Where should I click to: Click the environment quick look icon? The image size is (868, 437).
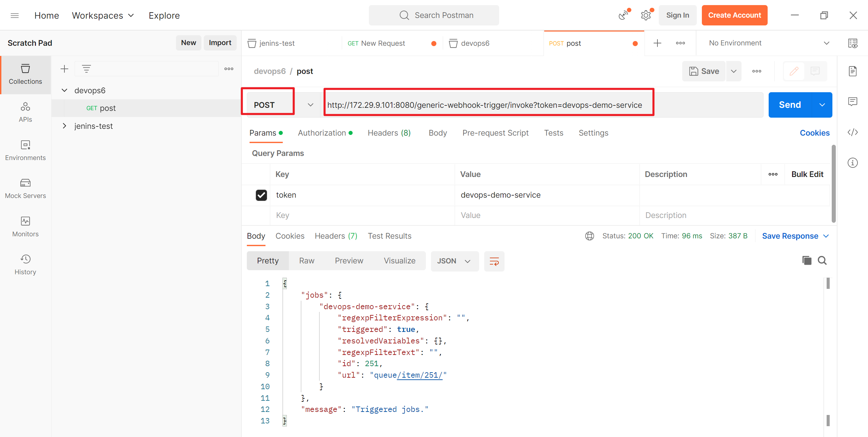pyautogui.click(x=853, y=43)
